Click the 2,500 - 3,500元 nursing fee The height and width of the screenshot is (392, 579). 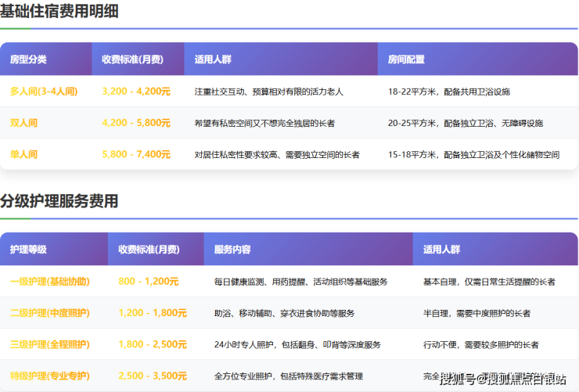pos(153,376)
